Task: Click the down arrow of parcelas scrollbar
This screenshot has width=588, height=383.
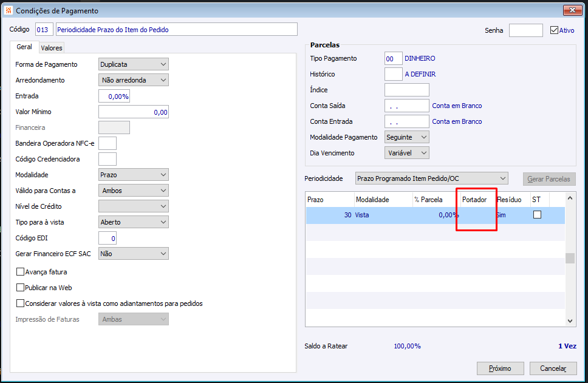Action: (x=570, y=321)
